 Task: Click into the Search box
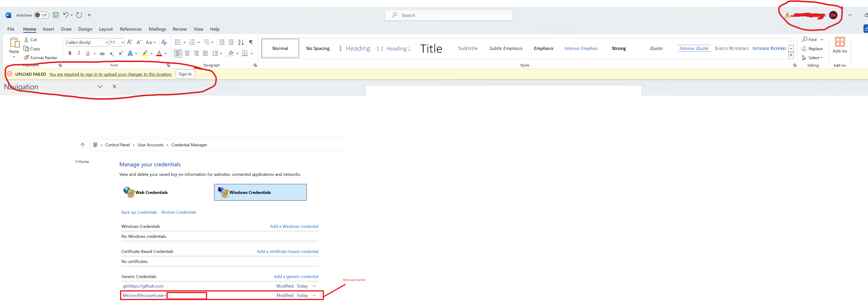pos(448,15)
